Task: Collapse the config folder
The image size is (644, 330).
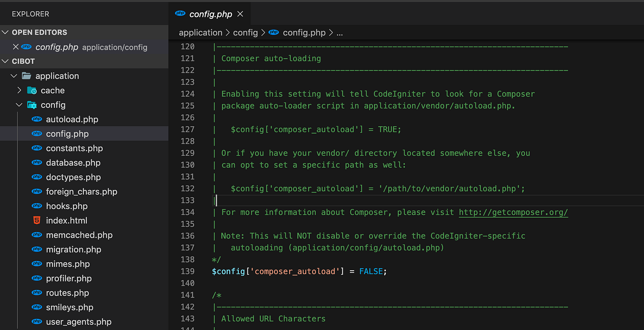Action: [x=19, y=105]
